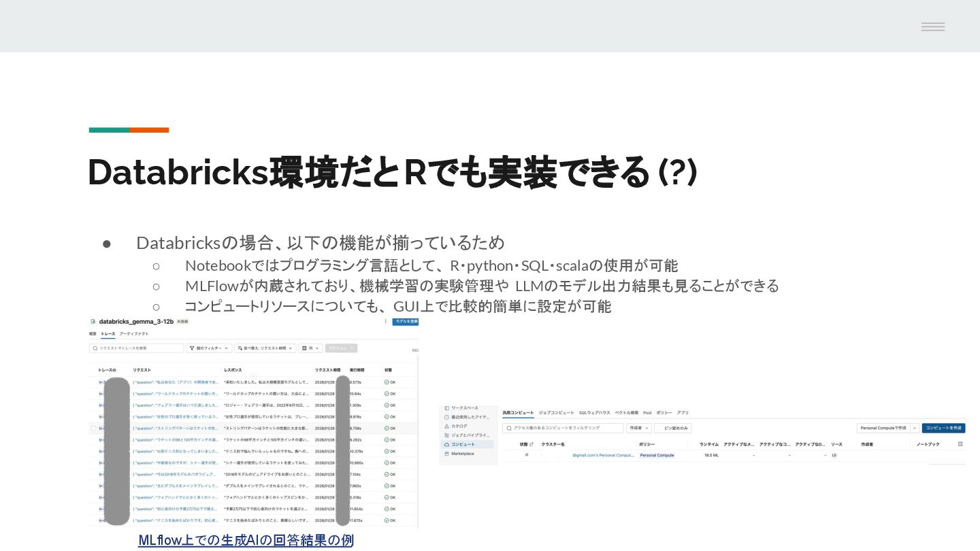Viewport: 980px width, 551px height.
Task: Open the ワールドカップのチケット request trace
Action: pos(176,394)
